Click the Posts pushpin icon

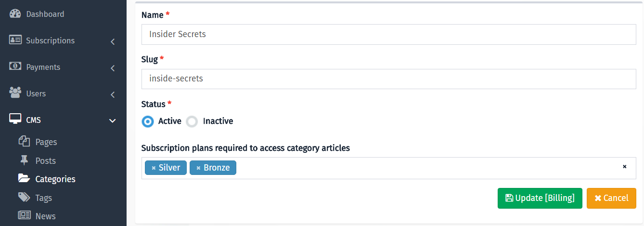click(x=24, y=160)
